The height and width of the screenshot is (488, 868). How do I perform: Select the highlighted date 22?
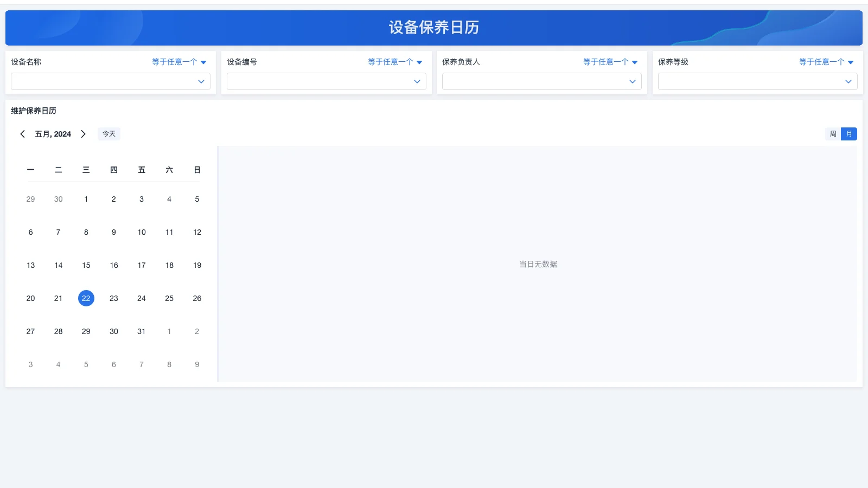(86, 298)
